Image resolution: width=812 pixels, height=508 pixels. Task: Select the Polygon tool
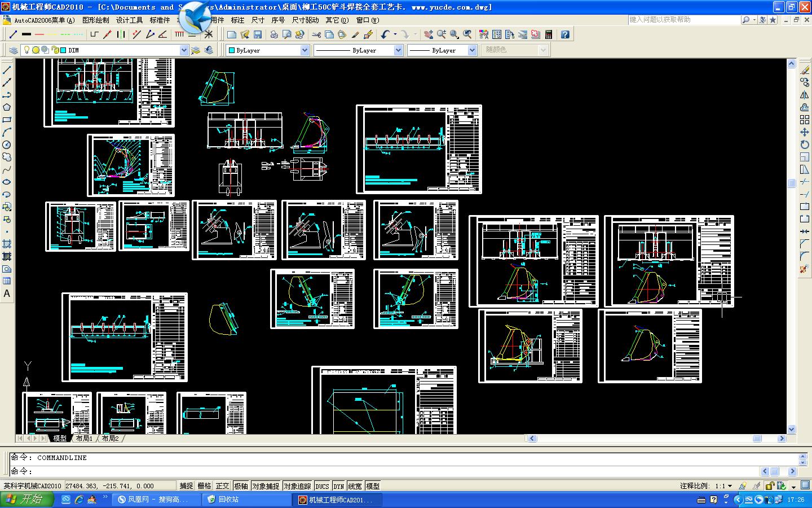[x=7, y=107]
